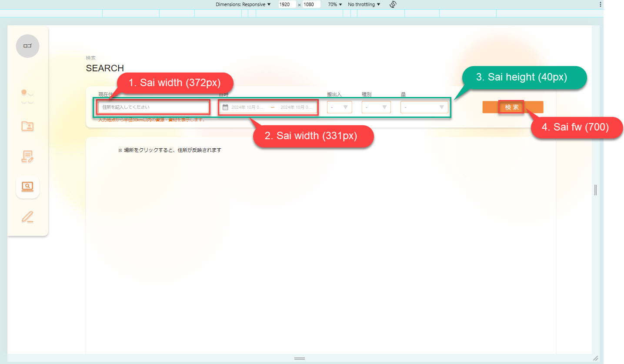Open the No throttling dropdown
The width and height of the screenshot is (624, 364).
pos(364,4)
